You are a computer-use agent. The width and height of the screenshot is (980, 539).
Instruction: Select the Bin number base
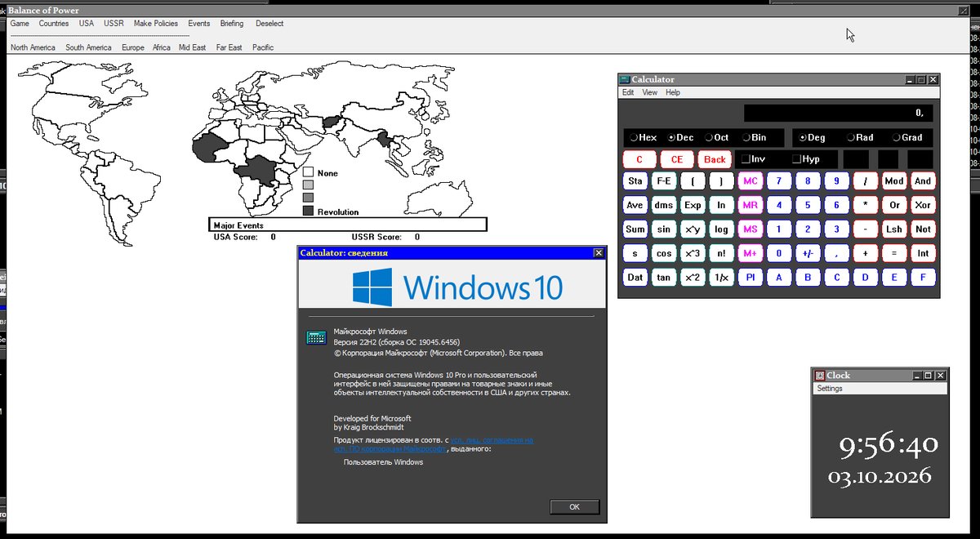point(754,138)
